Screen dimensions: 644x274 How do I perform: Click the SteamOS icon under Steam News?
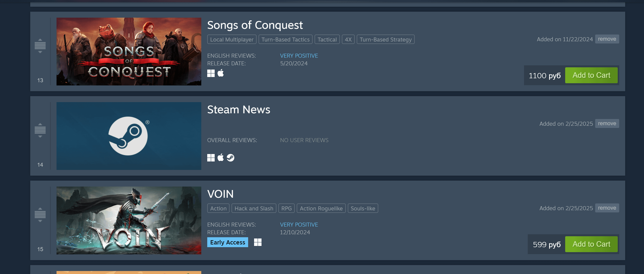pos(230,158)
